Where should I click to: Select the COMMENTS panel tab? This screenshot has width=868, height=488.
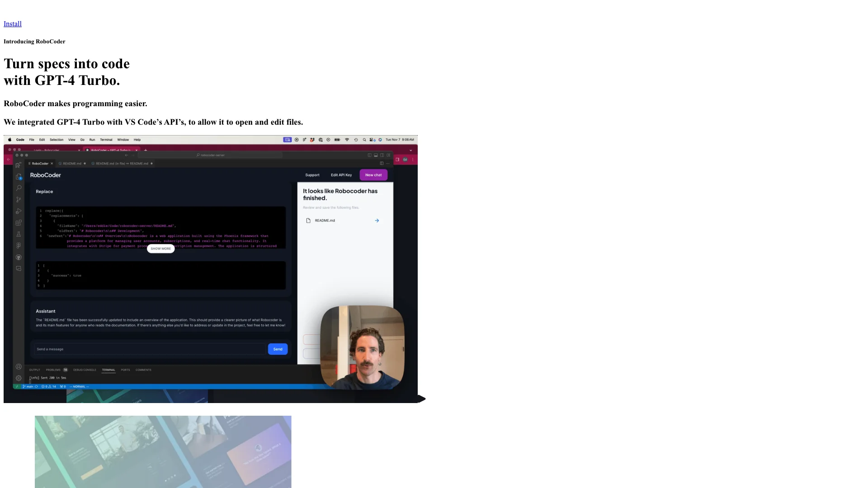143,370
